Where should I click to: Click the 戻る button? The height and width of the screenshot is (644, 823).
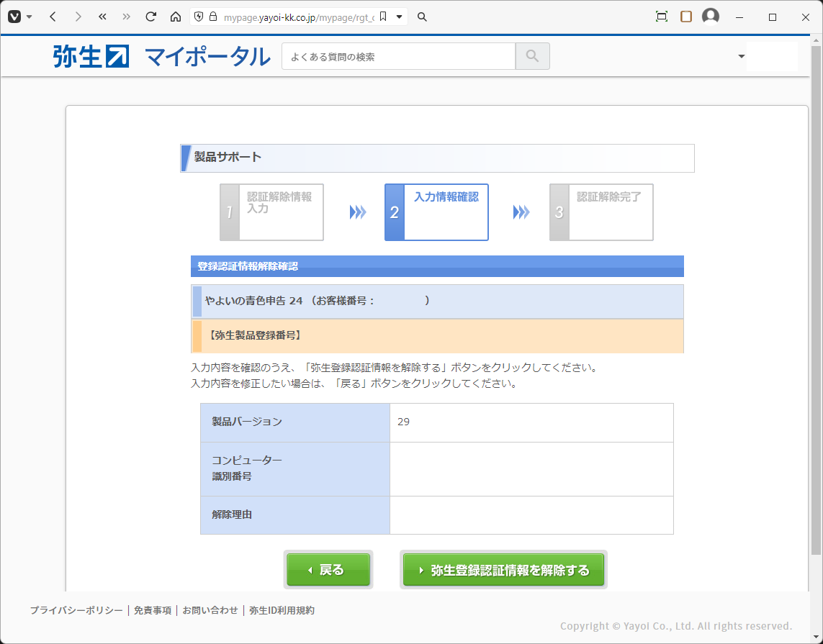pos(328,570)
